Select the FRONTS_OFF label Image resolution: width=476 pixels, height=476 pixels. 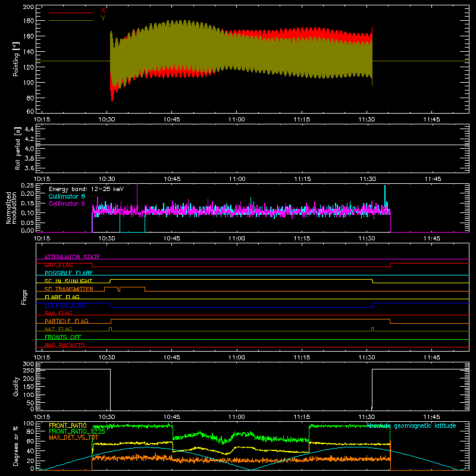point(63,337)
